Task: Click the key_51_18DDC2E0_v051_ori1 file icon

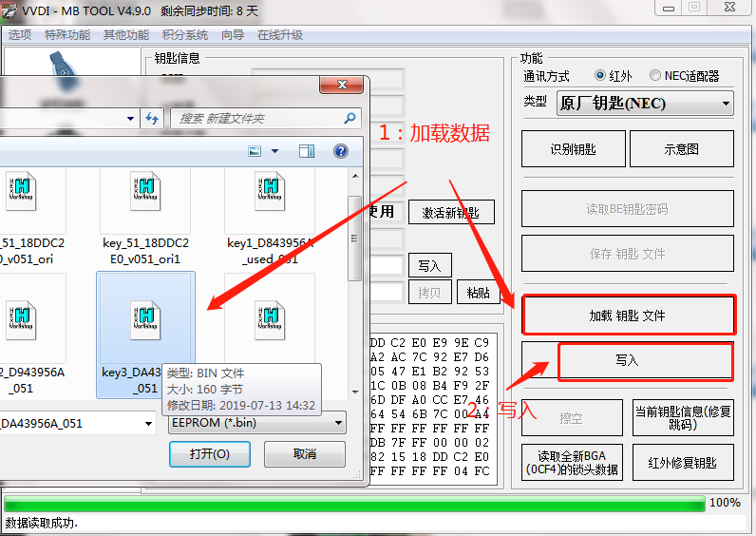Action: point(145,193)
